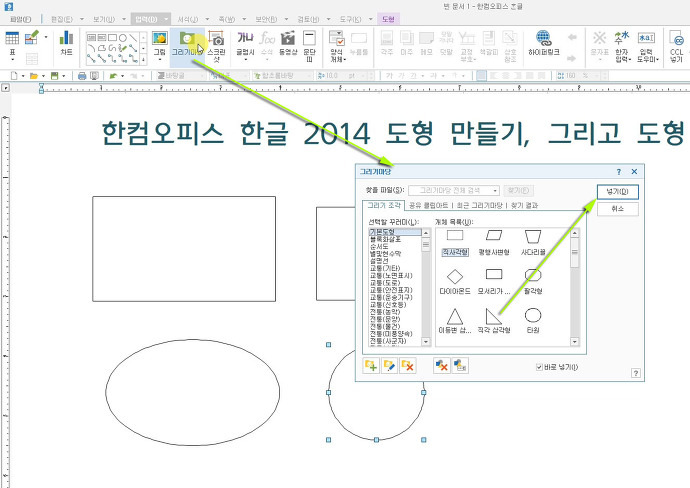The width and height of the screenshot is (690, 488).
Task: Click the add folder icon in 그리기마당 dialog
Action: [x=371, y=365]
